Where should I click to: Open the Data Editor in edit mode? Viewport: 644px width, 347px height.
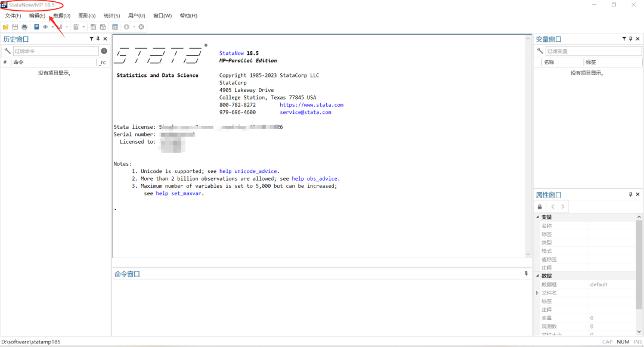tap(94, 27)
